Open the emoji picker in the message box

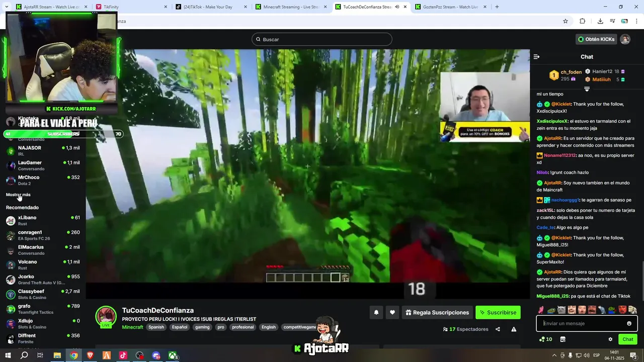click(629, 323)
